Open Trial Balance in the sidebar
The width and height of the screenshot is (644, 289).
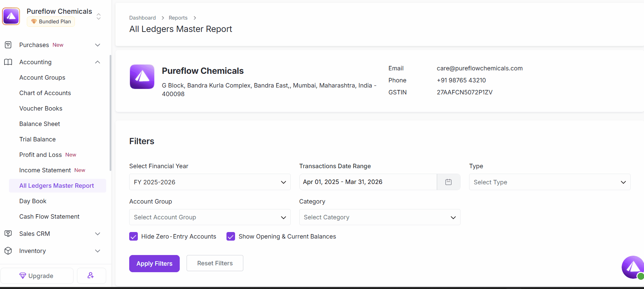(37, 139)
